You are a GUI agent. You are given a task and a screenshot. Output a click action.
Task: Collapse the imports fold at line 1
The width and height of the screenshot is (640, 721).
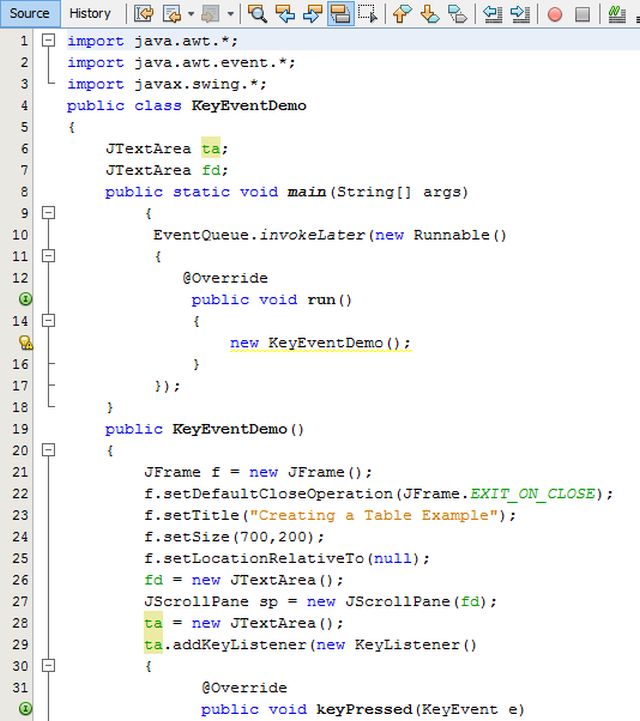pos(48,40)
